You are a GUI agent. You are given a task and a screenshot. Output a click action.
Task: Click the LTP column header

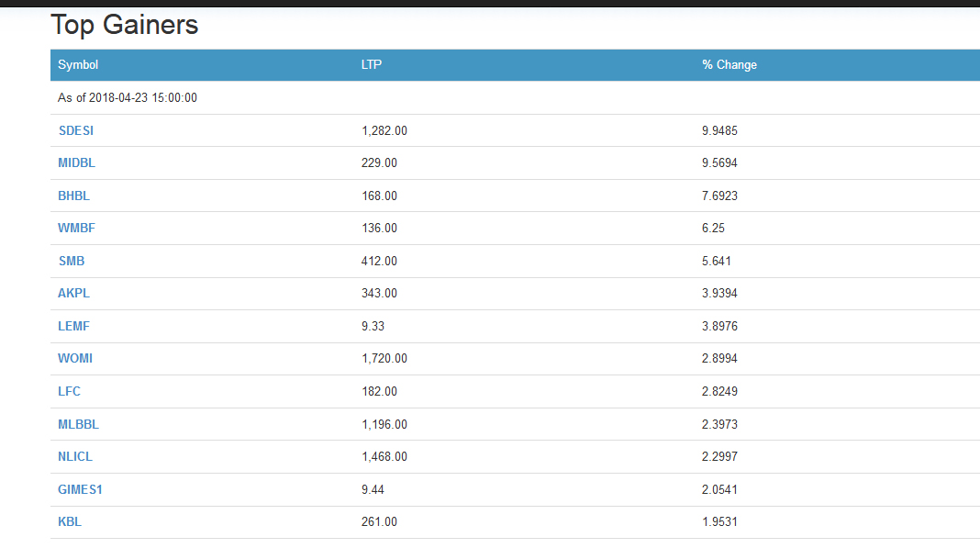click(372, 64)
